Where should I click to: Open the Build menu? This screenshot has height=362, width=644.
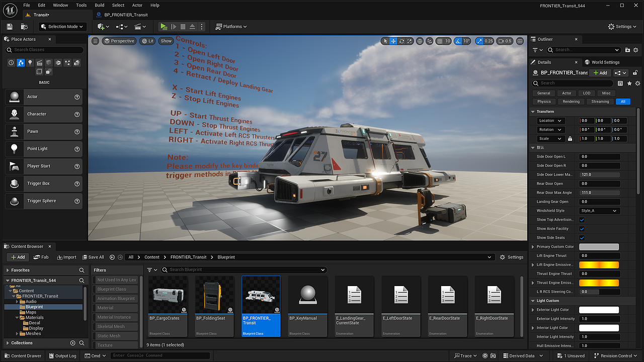(99, 5)
